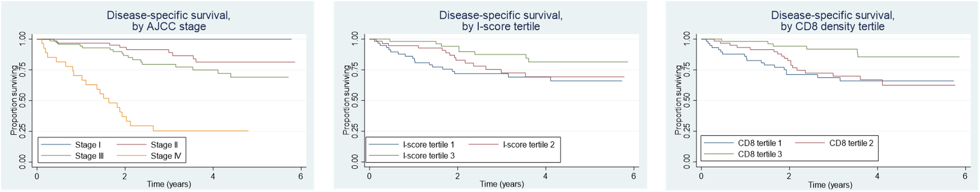Click 'Time (years)' label under CD8 density chart
980x192 pixels.
(x=830, y=185)
